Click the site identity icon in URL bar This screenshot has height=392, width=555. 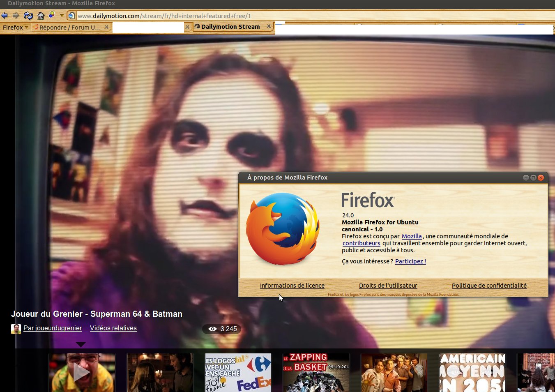pos(71,16)
